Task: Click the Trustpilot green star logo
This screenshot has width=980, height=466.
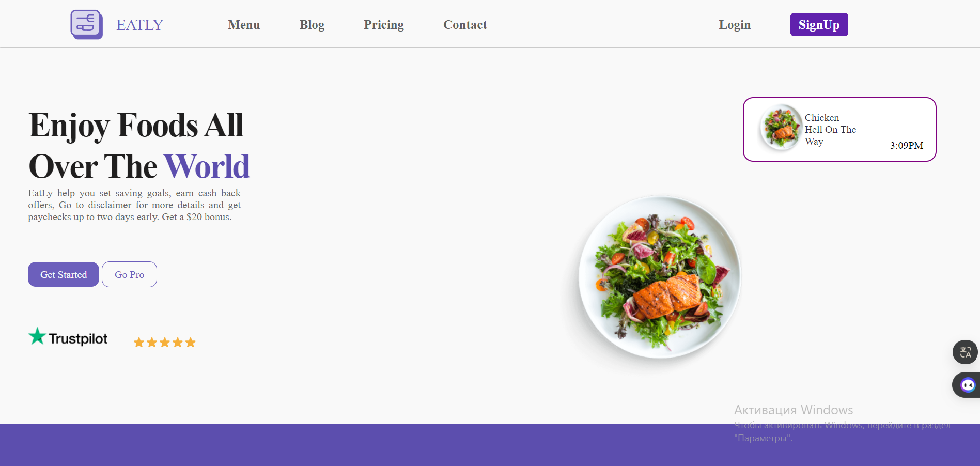Action: 37,336
